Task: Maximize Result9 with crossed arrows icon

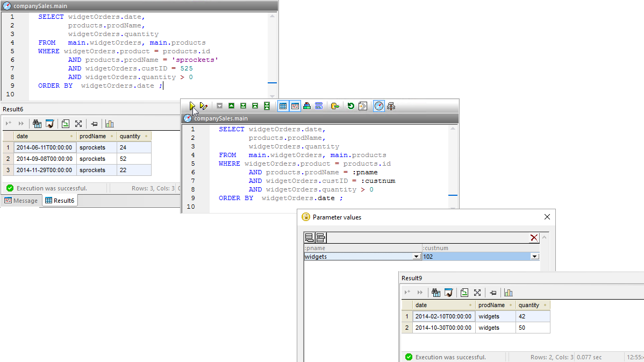Action: [477, 293]
